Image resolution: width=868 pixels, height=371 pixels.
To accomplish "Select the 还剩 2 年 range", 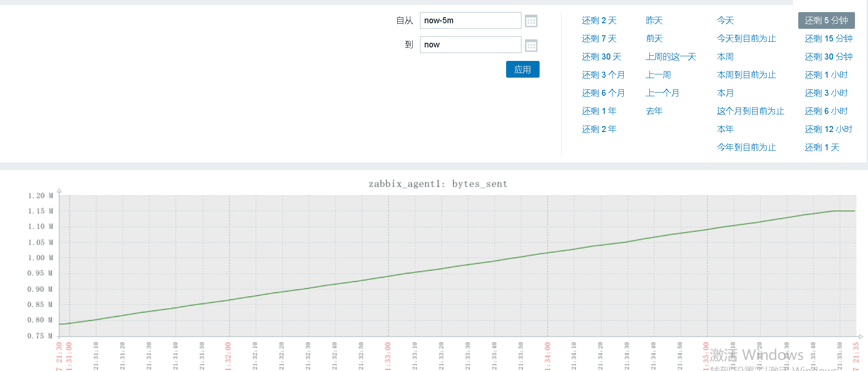I will [599, 129].
